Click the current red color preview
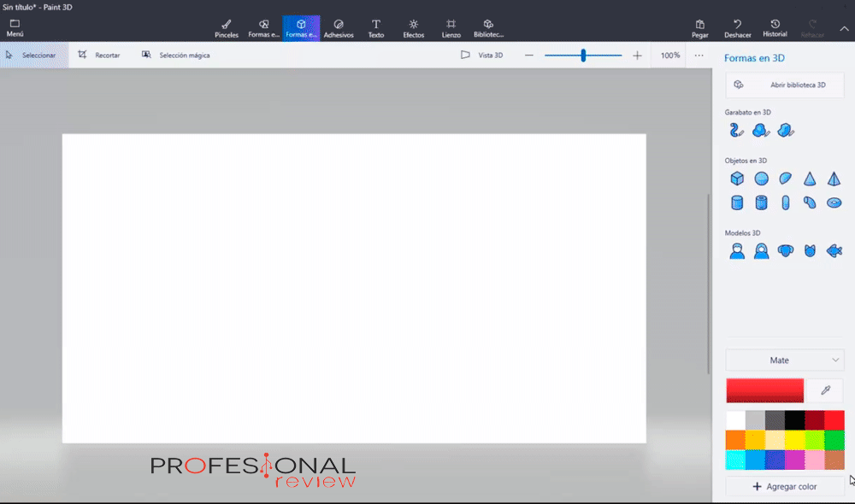Viewport: 855px width, 504px height. [764, 390]
